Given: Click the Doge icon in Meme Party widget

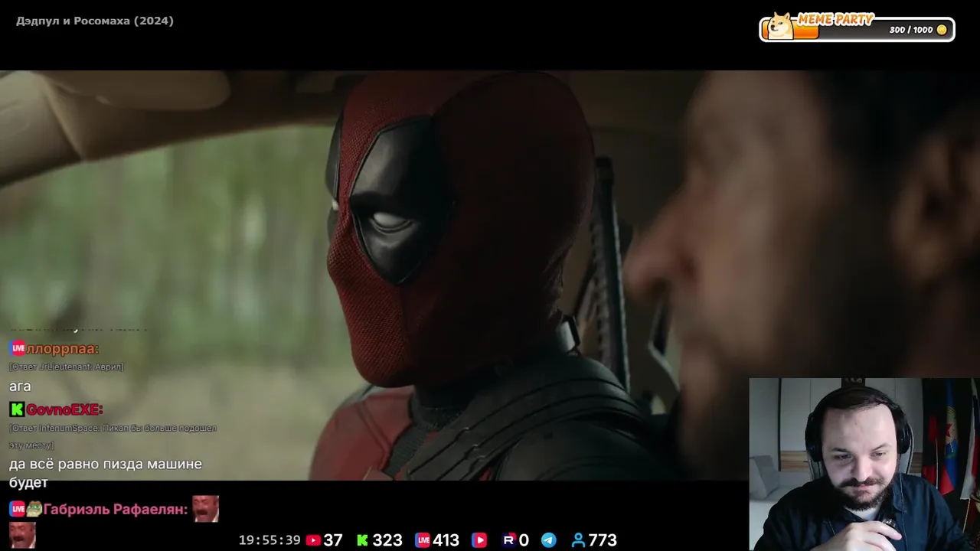Looking at the screenshot, I should 781,26.
